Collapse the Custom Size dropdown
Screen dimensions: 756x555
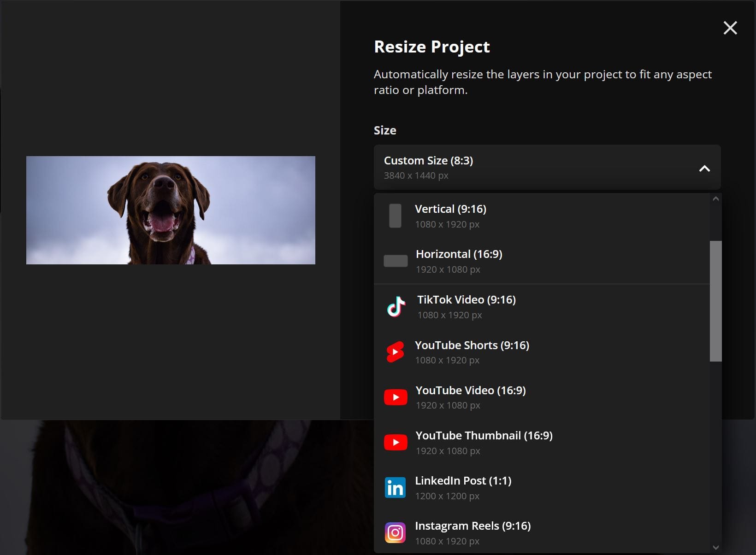(704, 169)
